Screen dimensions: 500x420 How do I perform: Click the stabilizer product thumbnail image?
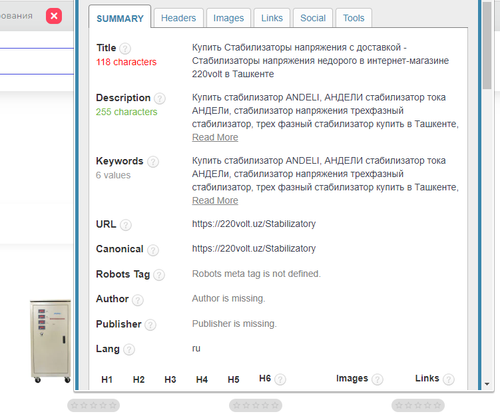51,341
